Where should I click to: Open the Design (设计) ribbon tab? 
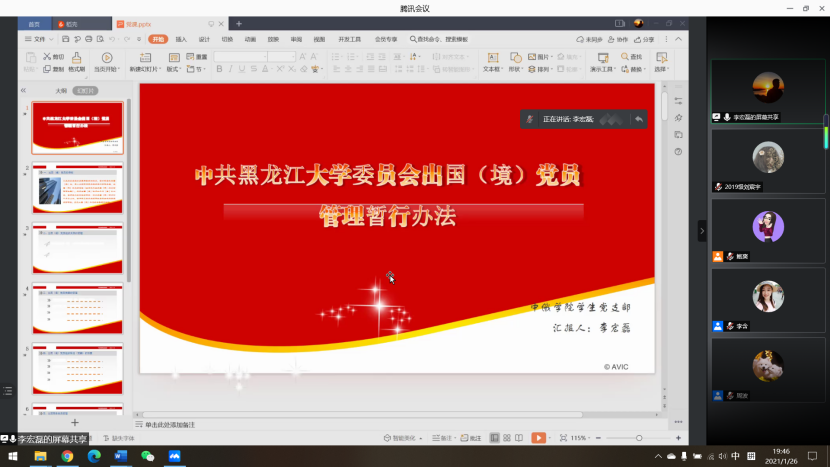pyautogui.click(x=204, y=39)
